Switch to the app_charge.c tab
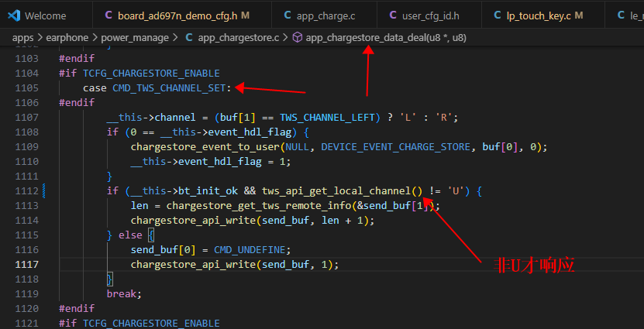The image size is (644, 329). pos(324,15)
